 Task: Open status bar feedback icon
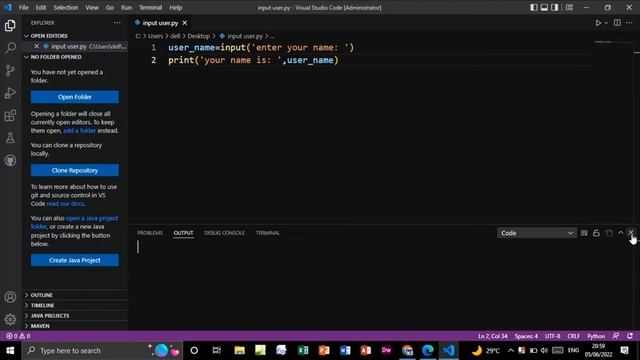pos(616,336)
